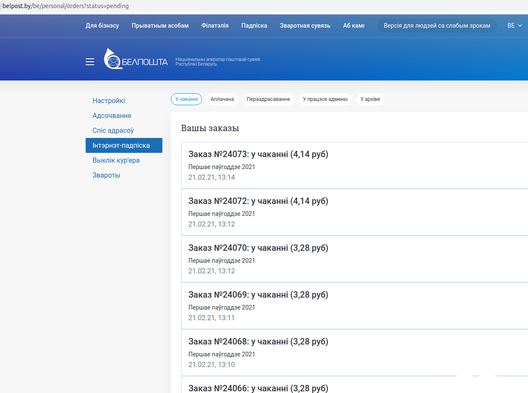Open Філатэлія menu item
Viewport: 528px width, 393px height.
click(x=215, y=26)
